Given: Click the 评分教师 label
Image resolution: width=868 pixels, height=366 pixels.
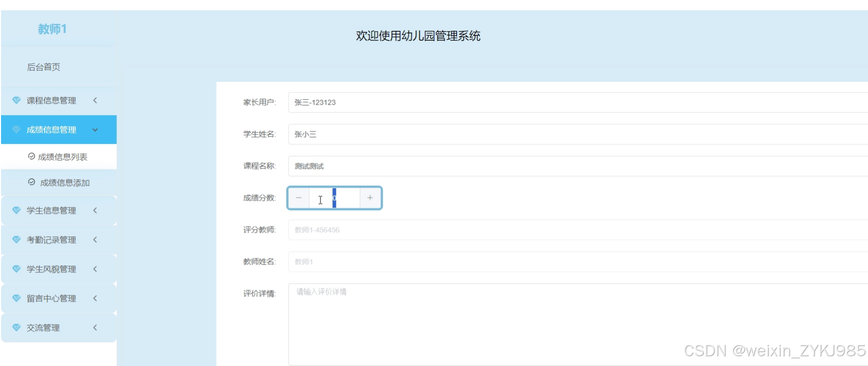Looking at the screenshot, I should (259, 230).
